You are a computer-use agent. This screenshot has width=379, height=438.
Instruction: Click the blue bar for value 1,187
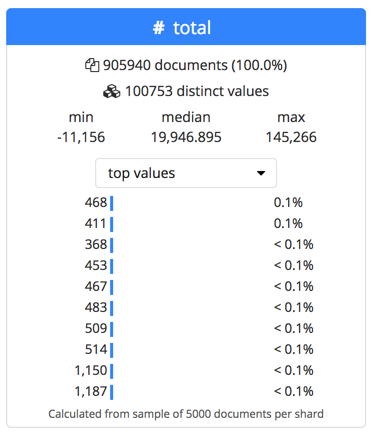point(112,392)
